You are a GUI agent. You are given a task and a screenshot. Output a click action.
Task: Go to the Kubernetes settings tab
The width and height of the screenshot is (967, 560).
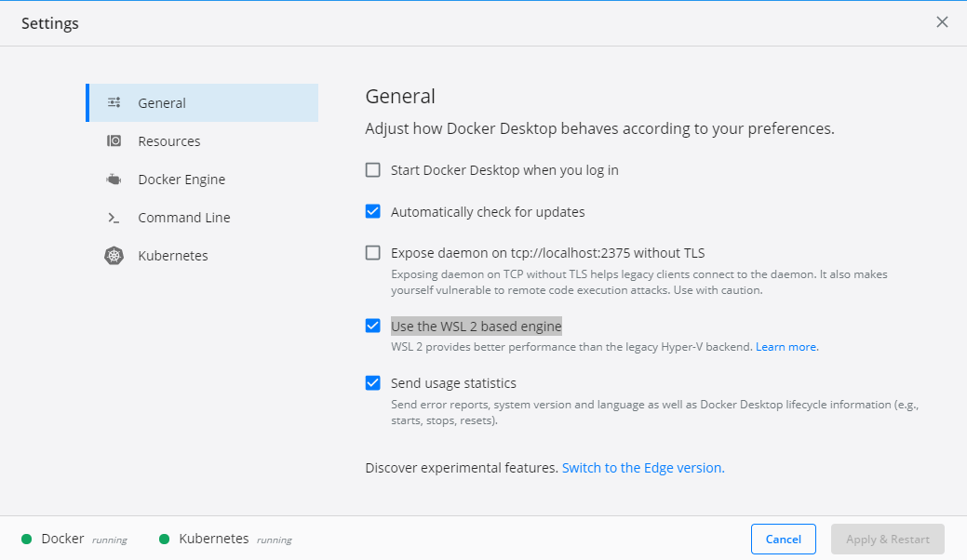(173, 256)
